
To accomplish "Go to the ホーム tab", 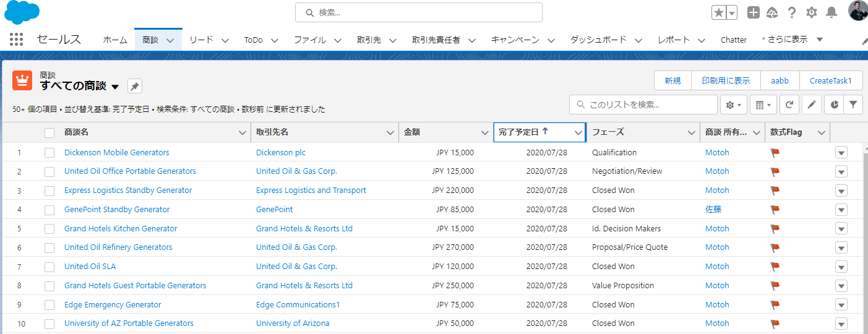I will 115,40.
